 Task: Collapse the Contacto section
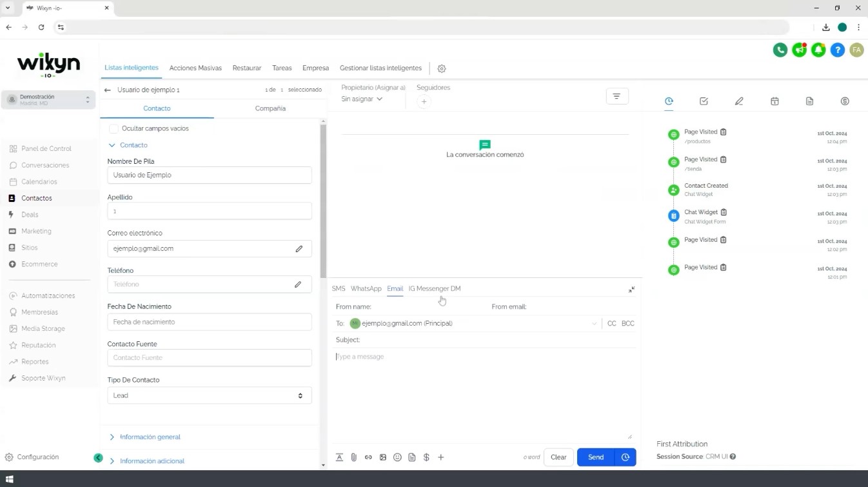[128, 145]
